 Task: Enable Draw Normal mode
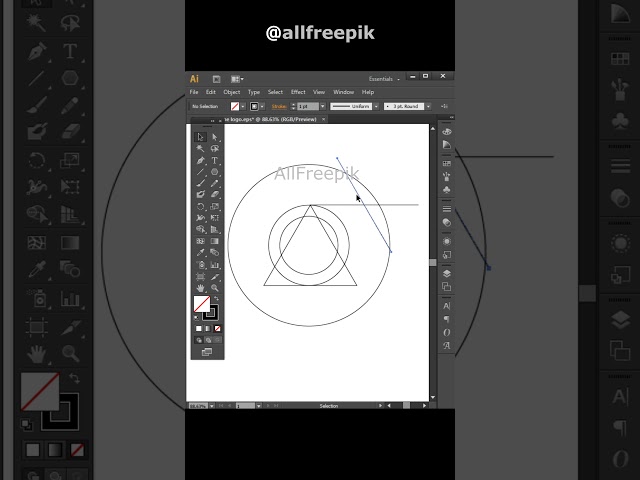[199, 340]
